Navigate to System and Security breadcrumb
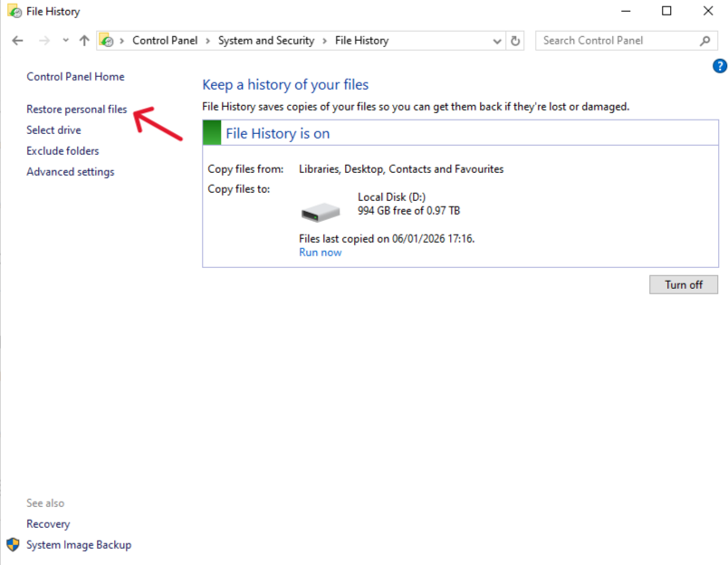 (x=266, y=40)
